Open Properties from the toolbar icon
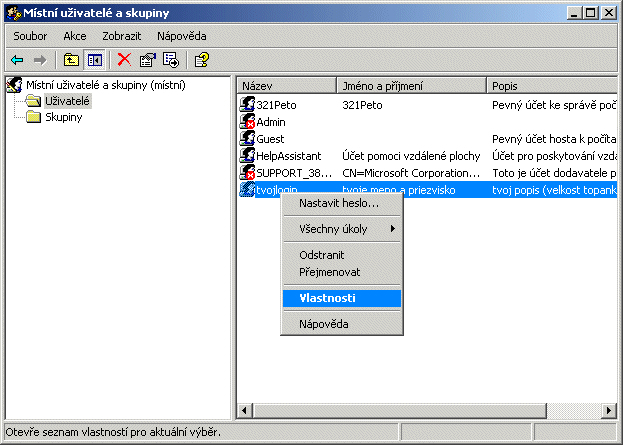623x445 pixels. point(148,60)
